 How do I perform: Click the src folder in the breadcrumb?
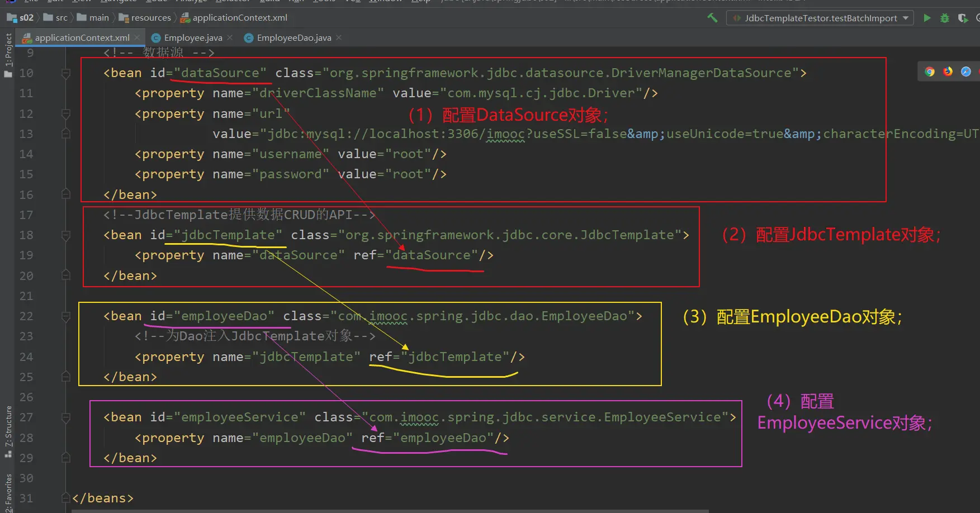(61, 18)
